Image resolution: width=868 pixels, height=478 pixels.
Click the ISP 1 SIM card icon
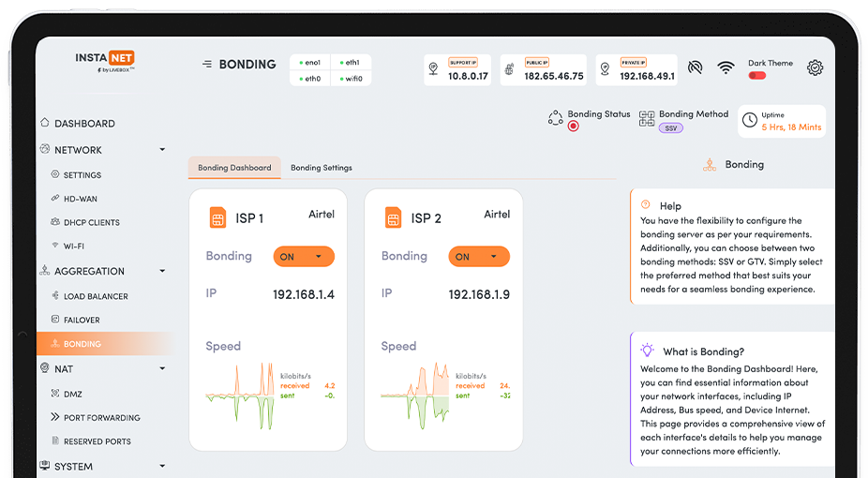(x=217, y=218)
